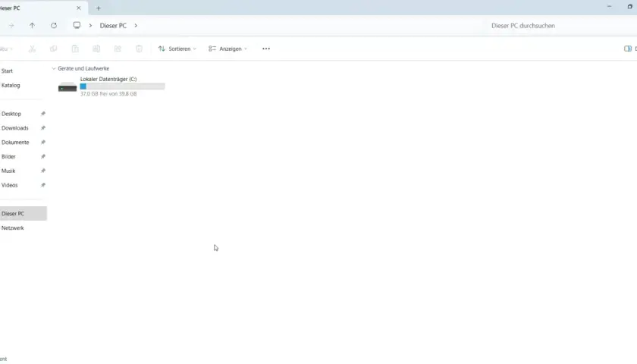Click the Cut scissors icon
The height and width of the screenshot is (364, 637).
click(32, 49)
